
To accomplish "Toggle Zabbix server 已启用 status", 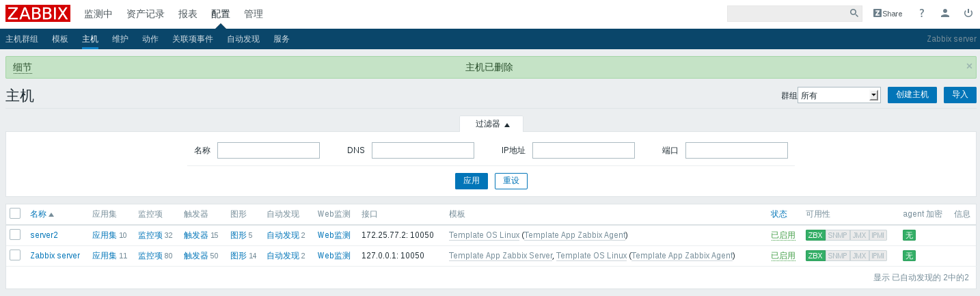I will [783, 256].
